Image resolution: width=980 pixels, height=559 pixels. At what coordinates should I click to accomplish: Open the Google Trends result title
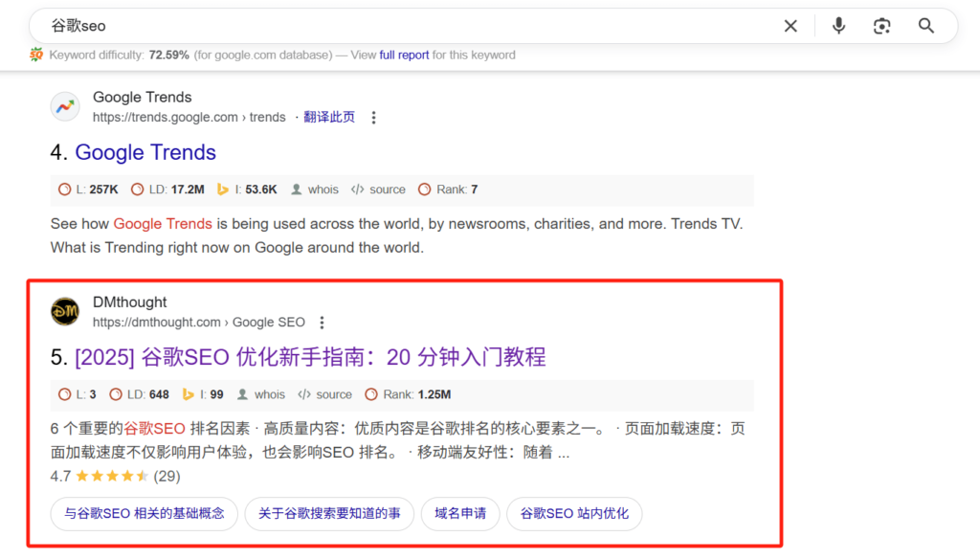(145, 152)
